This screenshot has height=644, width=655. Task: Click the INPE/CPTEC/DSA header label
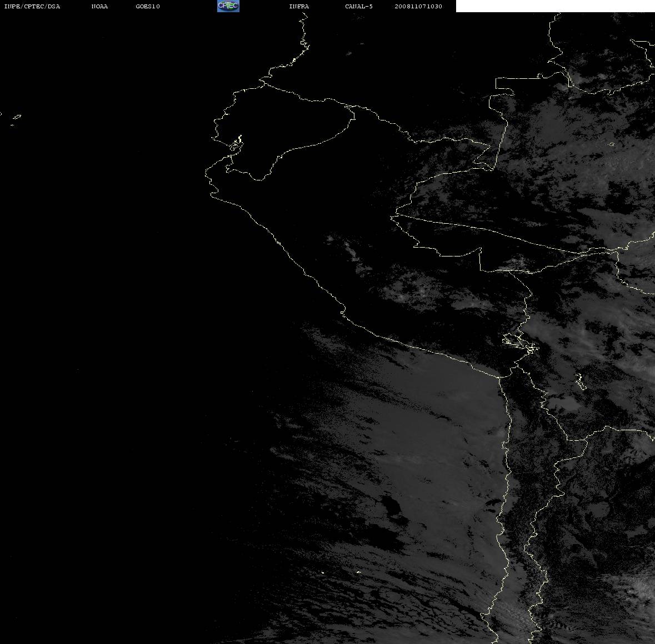[x=32, y=6]
